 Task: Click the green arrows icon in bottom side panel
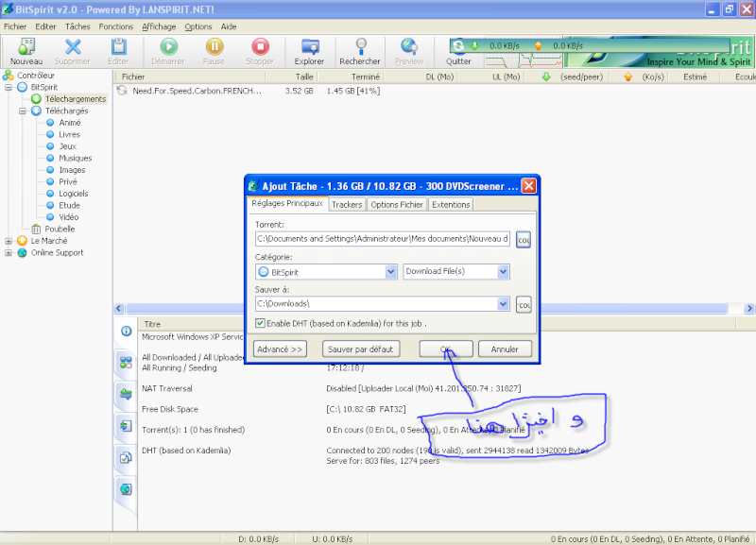(126, 394)
